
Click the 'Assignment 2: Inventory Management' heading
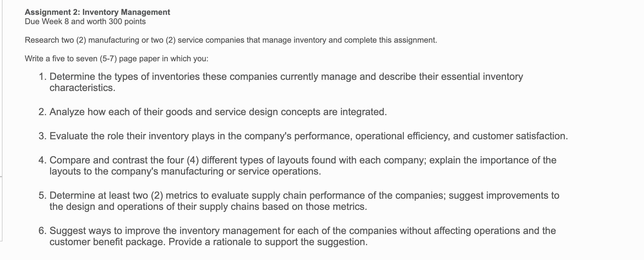click(x=97, y=12)
